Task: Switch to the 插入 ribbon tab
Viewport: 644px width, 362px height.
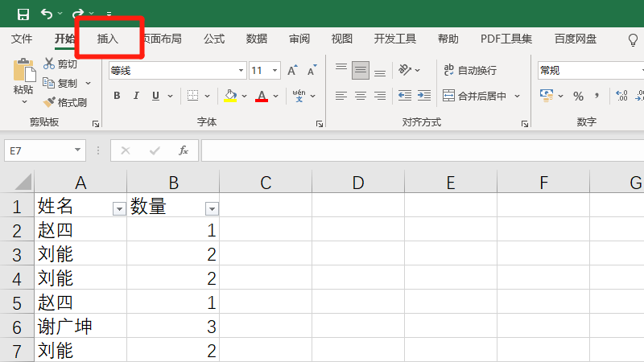Action: [x=108, y=39]
